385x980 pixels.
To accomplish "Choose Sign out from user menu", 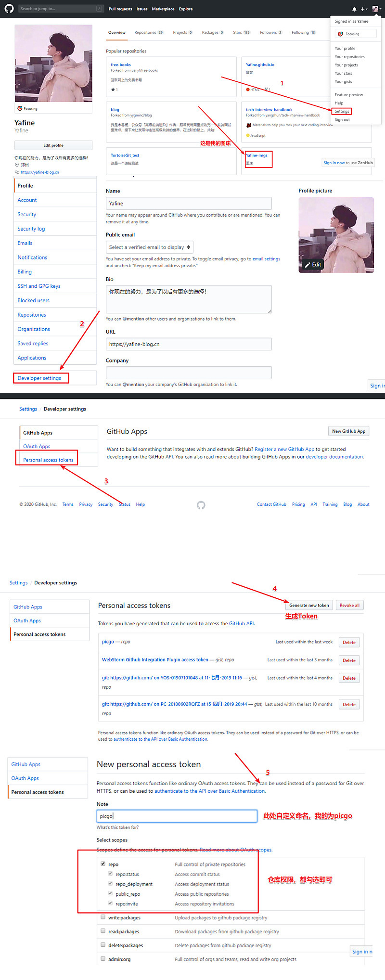I will 342,120.
